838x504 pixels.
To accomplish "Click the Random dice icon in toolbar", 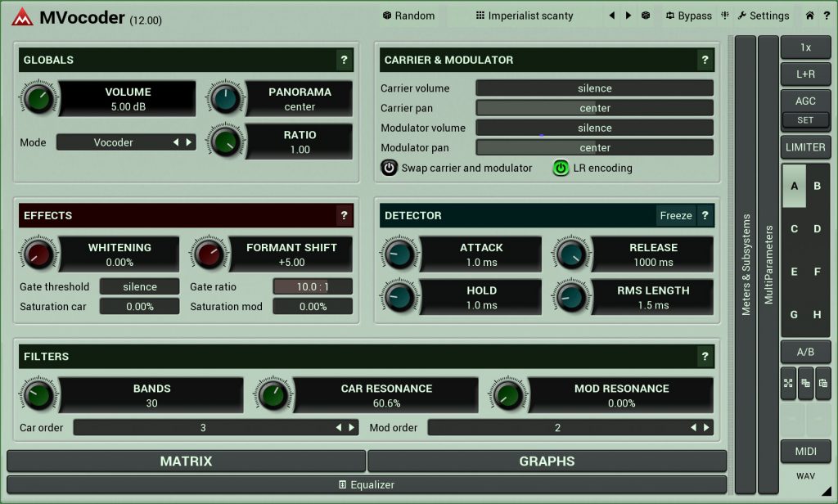I will pyautogui.click(x=385, y=15).
